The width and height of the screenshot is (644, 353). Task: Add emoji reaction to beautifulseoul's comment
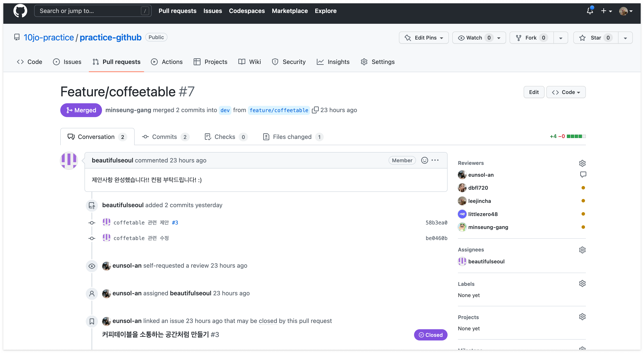click(424, 160)
